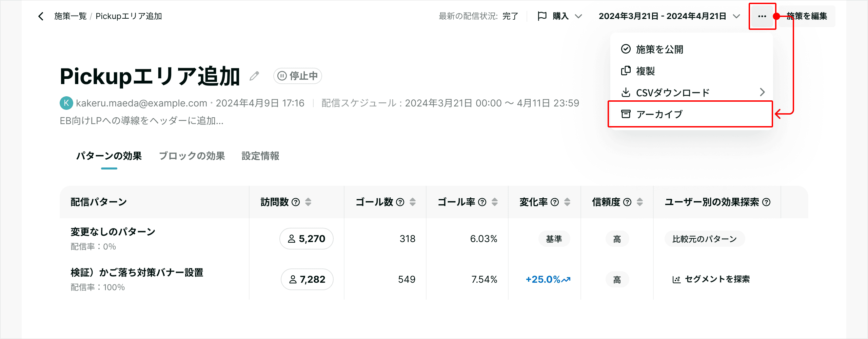Click セグメントを探索 link
The height and width of the screenshot is (339, 868).
(x=711, y=279)
